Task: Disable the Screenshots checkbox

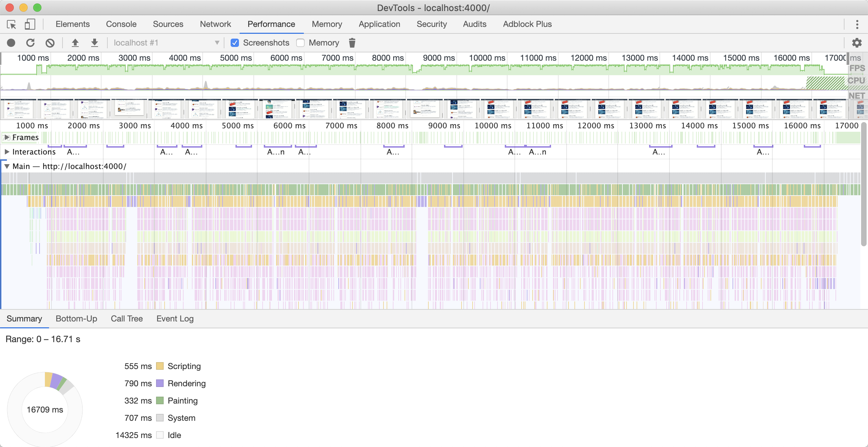Action: [234, 42]
